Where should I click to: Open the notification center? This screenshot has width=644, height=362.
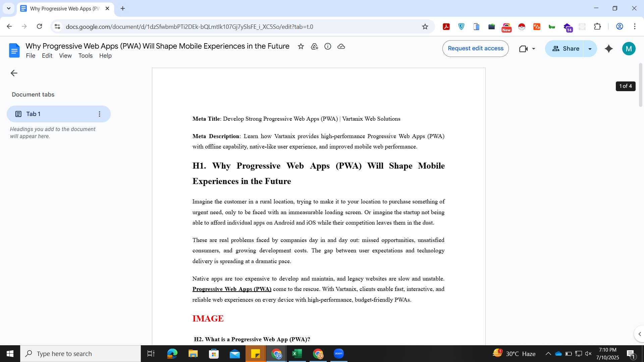[631, 354]
